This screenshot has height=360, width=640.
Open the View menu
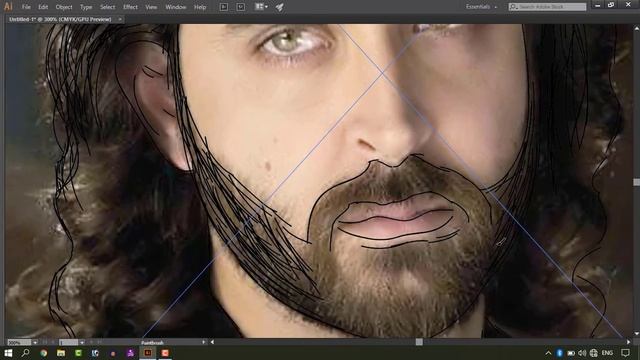pos(151,7)
